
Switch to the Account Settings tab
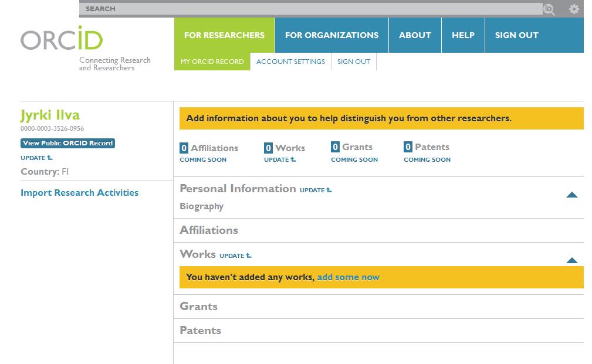[290, 62]
